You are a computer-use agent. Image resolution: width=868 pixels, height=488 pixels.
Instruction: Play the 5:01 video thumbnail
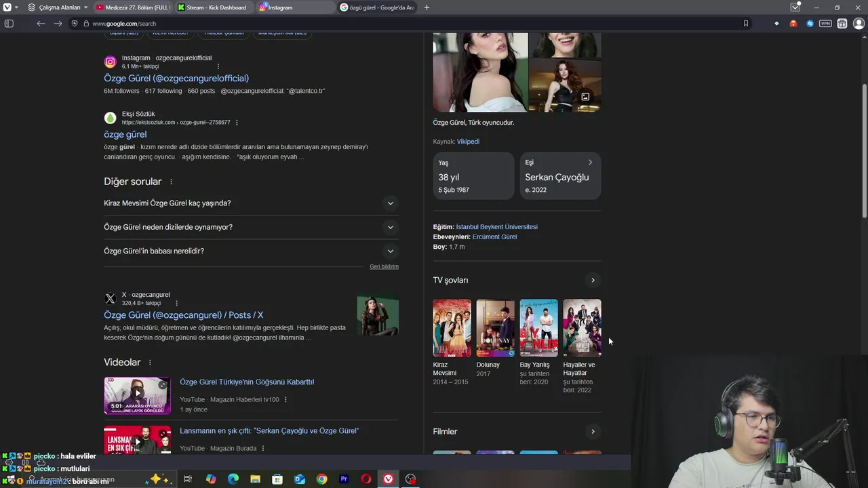(137, 395)
